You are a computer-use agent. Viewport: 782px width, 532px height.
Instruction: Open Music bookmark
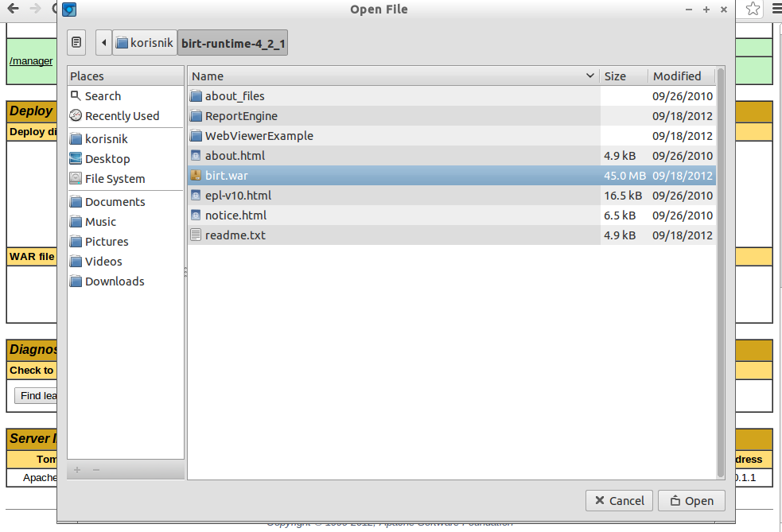[x=126, y=221]
